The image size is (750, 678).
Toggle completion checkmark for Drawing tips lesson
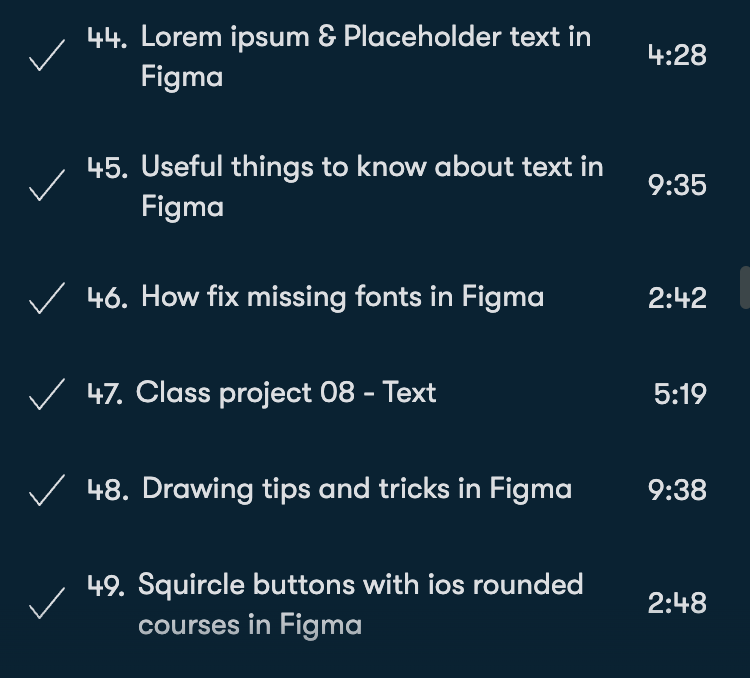[45, 491]
